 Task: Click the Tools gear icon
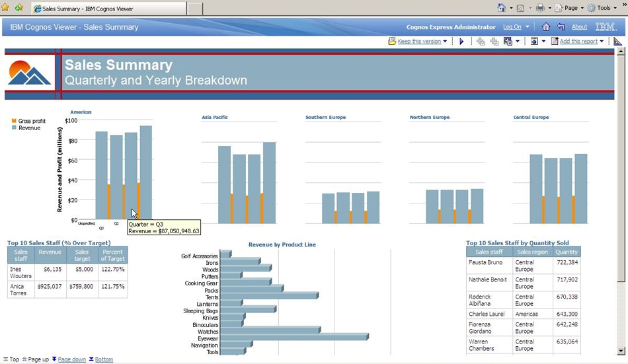coord(592,8)
